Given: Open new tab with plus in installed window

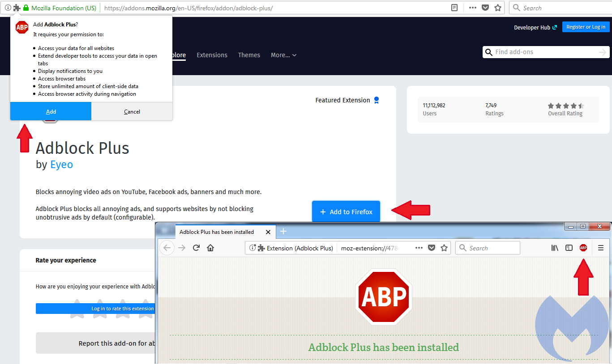Looking at the screenshot, I should (x=283, y=232).
